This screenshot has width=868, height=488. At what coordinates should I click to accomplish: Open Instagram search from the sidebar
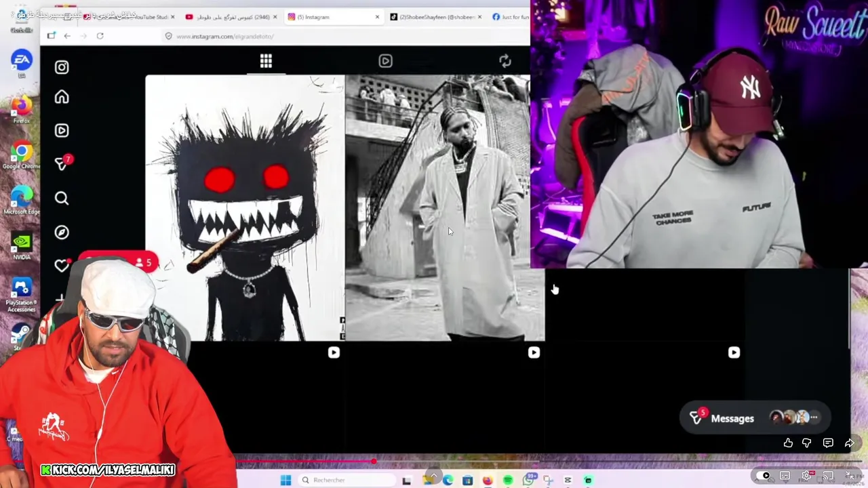[62, 198]
